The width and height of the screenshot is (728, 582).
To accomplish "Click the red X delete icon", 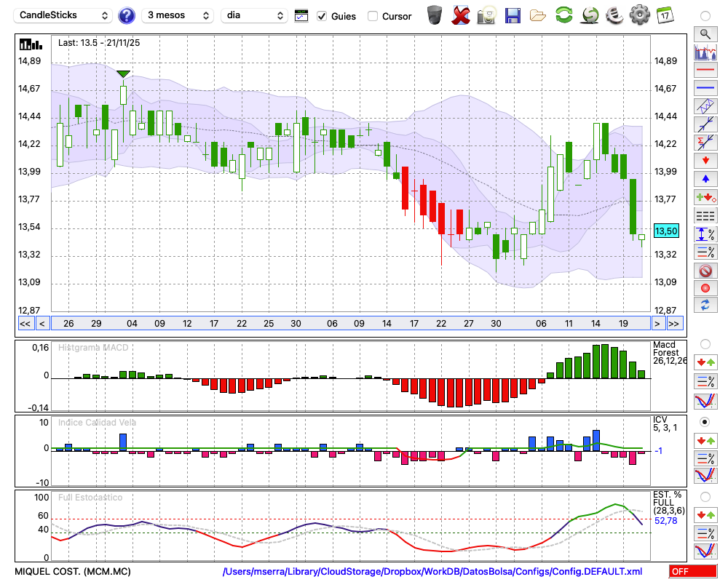I will (461, 15).
